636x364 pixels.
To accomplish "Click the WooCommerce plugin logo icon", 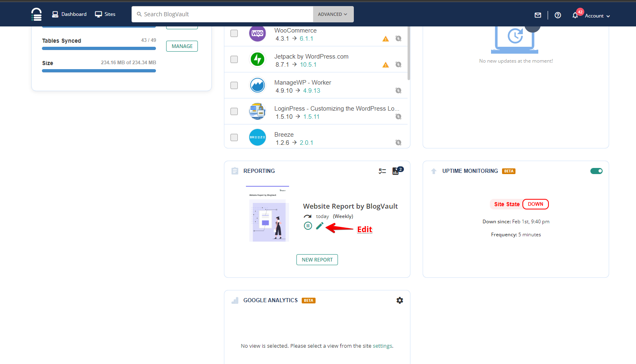I will tap(257, 33).
